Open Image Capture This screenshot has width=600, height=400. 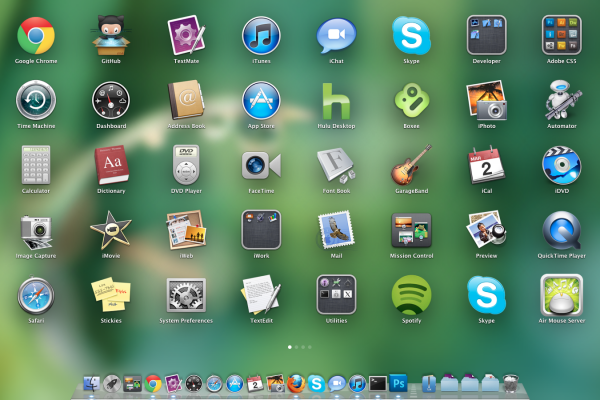(36, 231)
